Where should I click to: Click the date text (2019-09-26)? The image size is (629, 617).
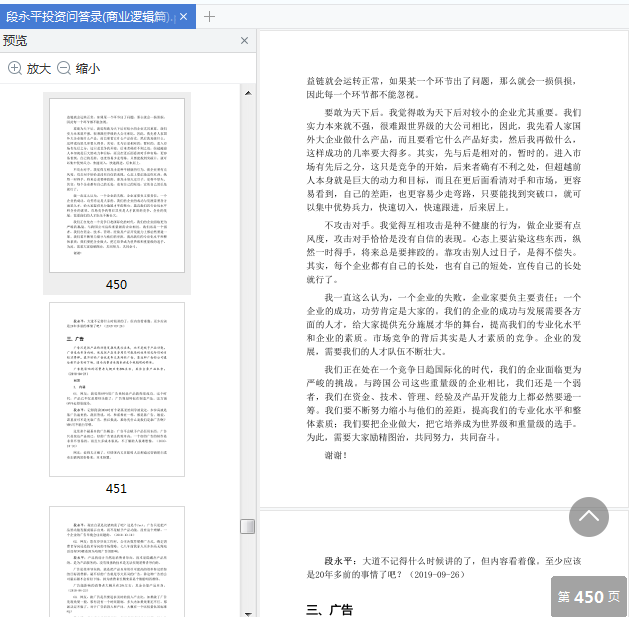pos(437,574)
